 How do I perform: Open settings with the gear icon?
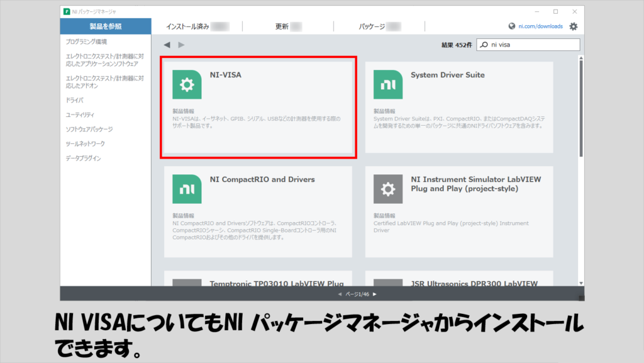pyautogui.click(x=574, y=26)
